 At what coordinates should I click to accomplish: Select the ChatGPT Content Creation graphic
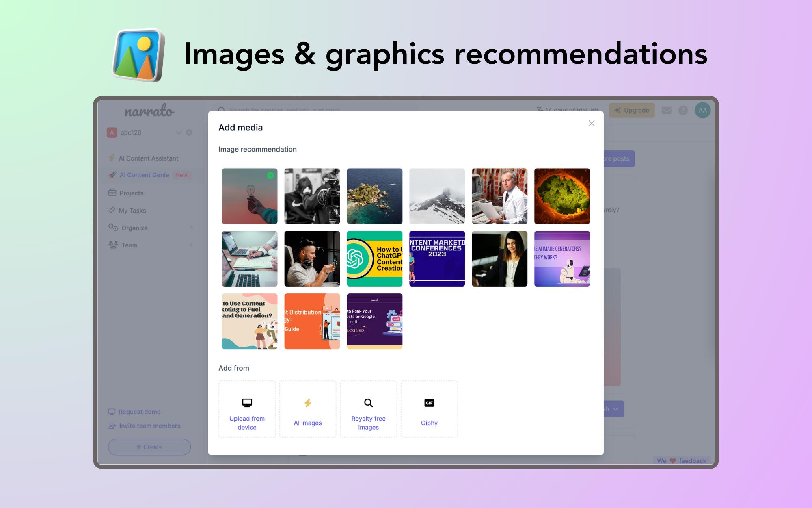374,259
